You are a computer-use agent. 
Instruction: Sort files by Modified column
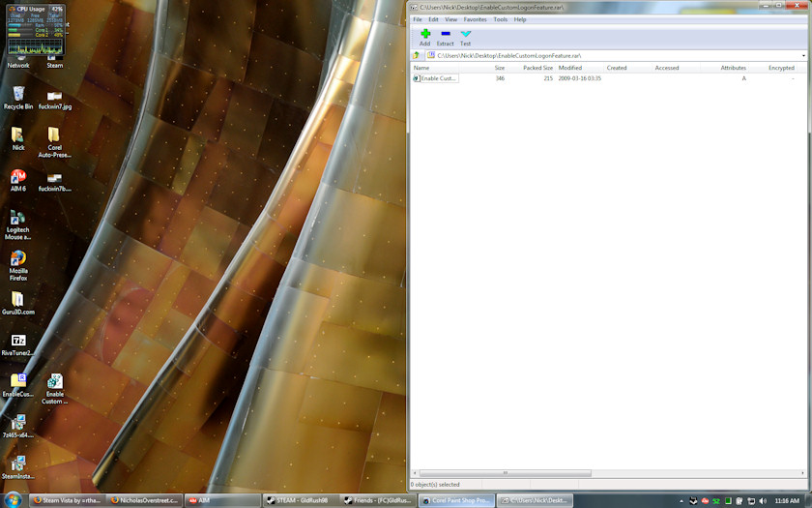point(579,68)
